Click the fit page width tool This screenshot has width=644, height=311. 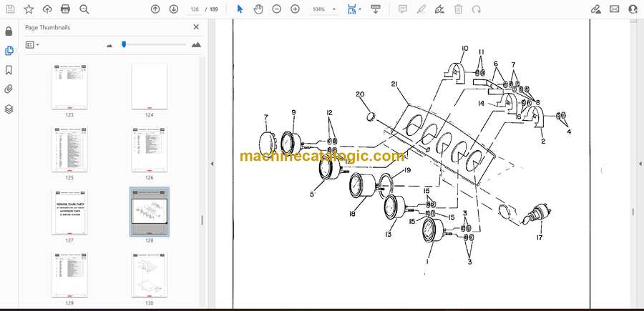pos(351,9)
